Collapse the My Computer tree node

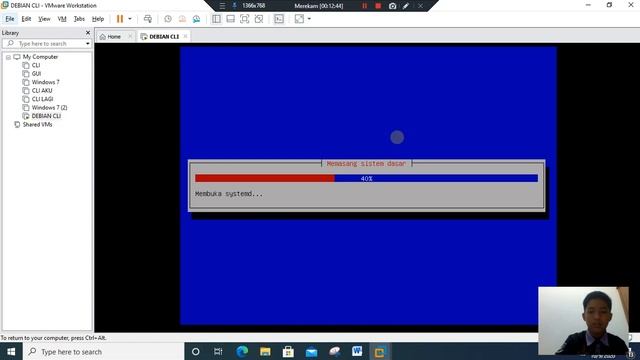(x=8, y=57)
